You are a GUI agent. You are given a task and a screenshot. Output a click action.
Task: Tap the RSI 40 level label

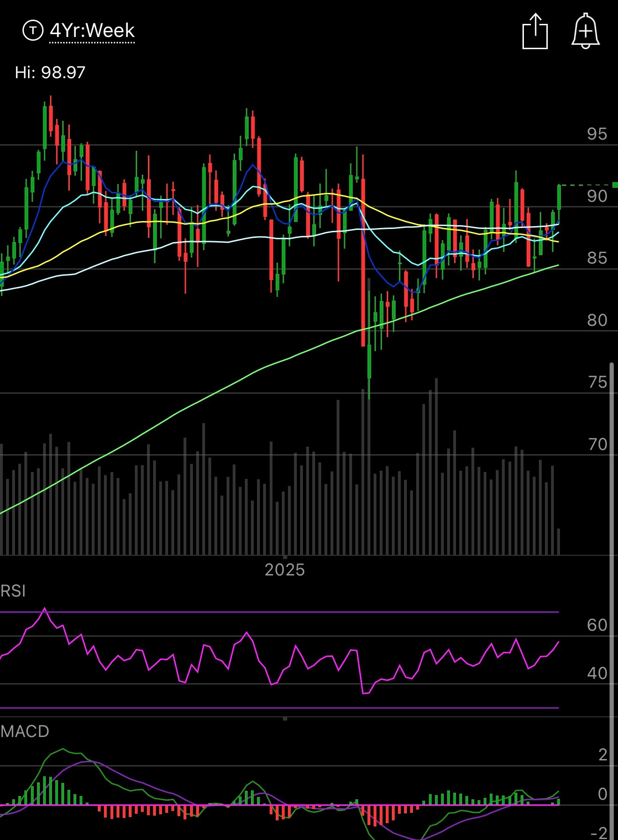597,673
